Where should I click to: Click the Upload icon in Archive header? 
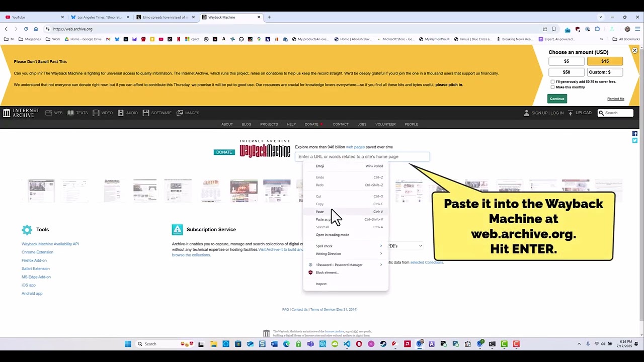click(x=570, y=113)
